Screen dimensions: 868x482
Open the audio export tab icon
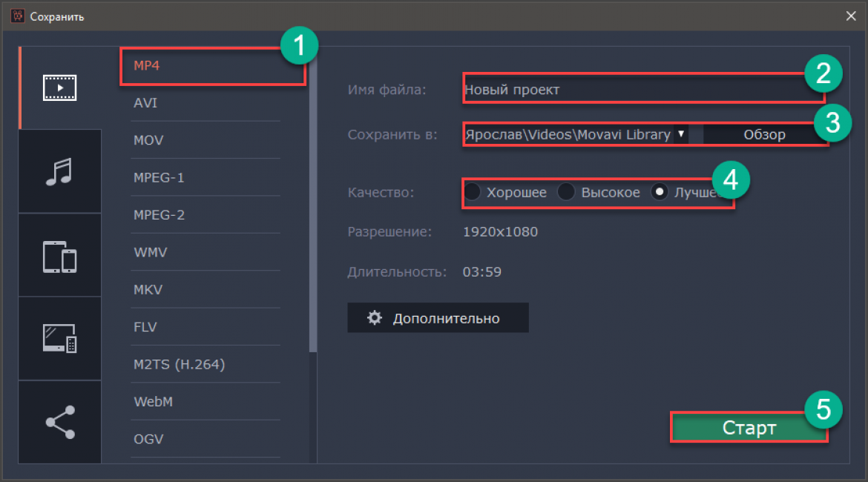pos(59,171)
